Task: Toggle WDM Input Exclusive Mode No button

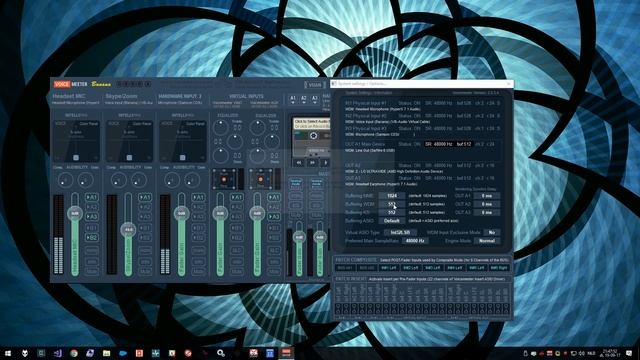Action: click(492, 232)
